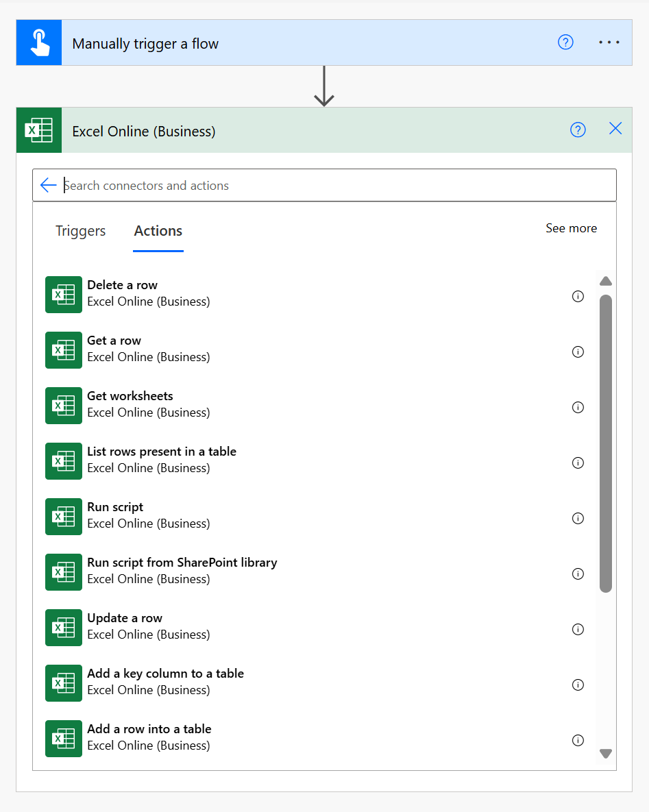The width and height of the screenshot is (649, 812).
Task: Click info icon beside Update a row
Action: point(578,629)
